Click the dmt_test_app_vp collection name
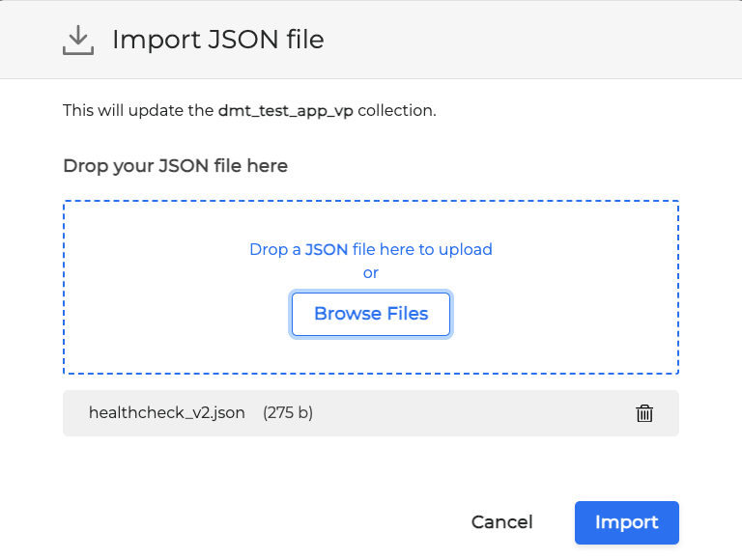The image size is (742, 560). (x=286, y=110)
